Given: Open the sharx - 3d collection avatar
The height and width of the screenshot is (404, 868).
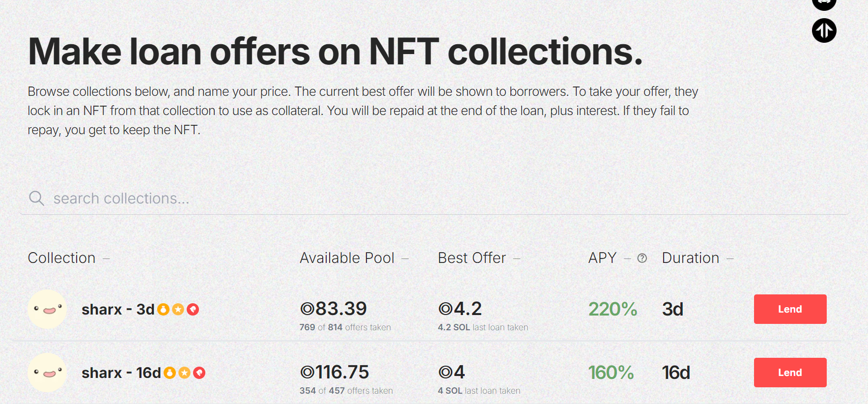Looking at the screenshot, I should [47, 309].
